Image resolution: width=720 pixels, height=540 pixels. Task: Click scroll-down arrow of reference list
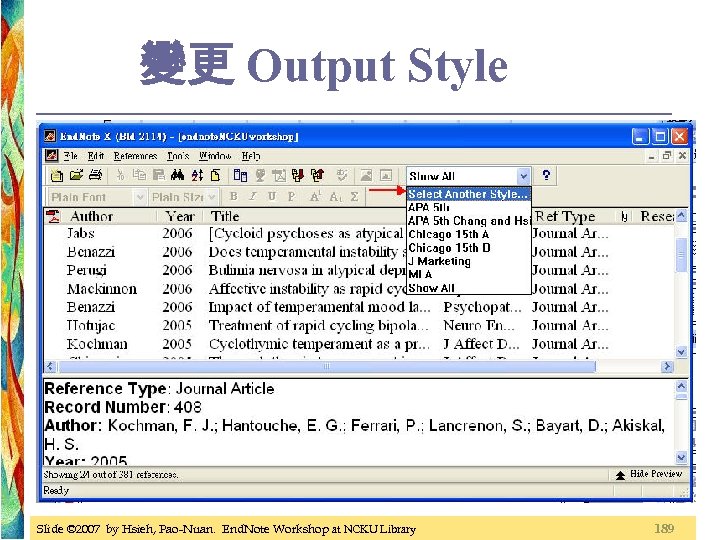[681, 352]
